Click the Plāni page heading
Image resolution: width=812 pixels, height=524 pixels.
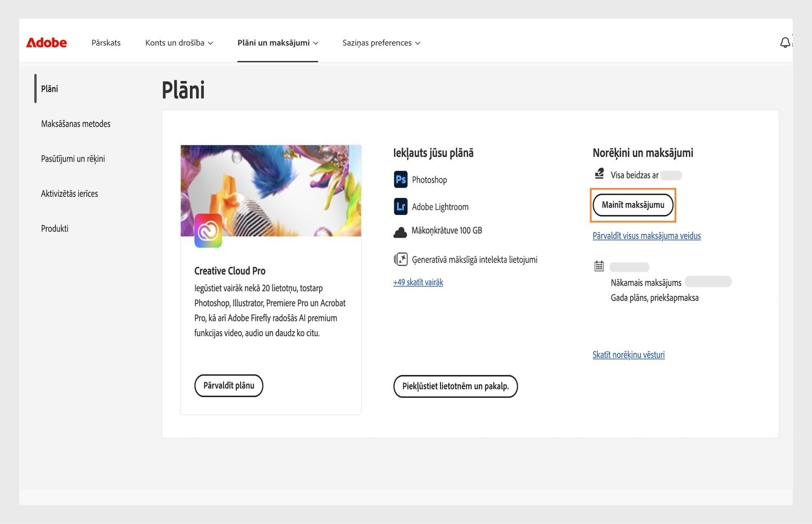183,90
